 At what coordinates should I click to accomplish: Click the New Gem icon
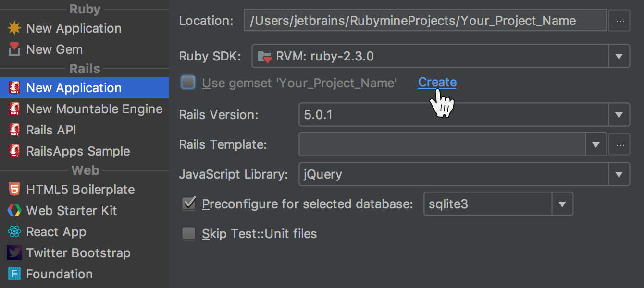click(x=14, y=49)
